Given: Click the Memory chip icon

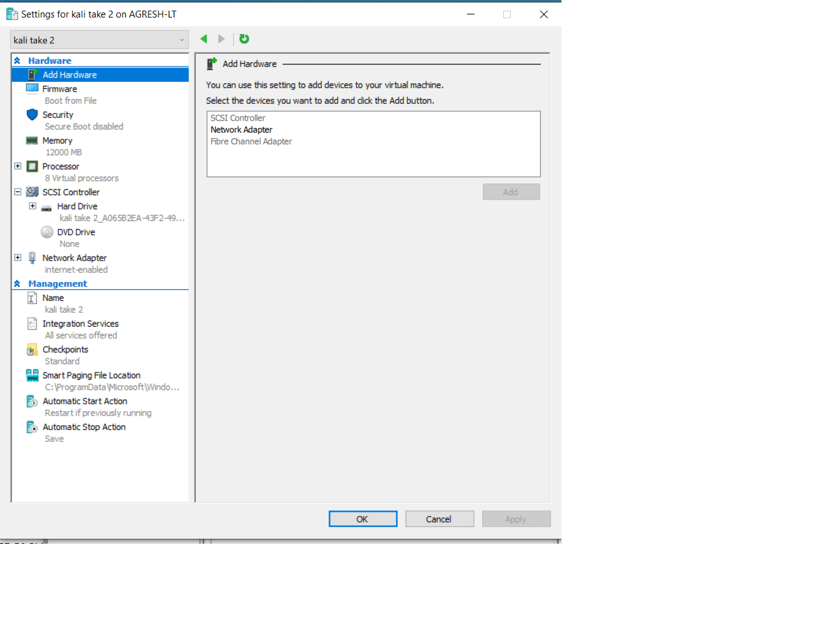Looking at the screenshot, I should pyautogui.click(x=32, y=140).
